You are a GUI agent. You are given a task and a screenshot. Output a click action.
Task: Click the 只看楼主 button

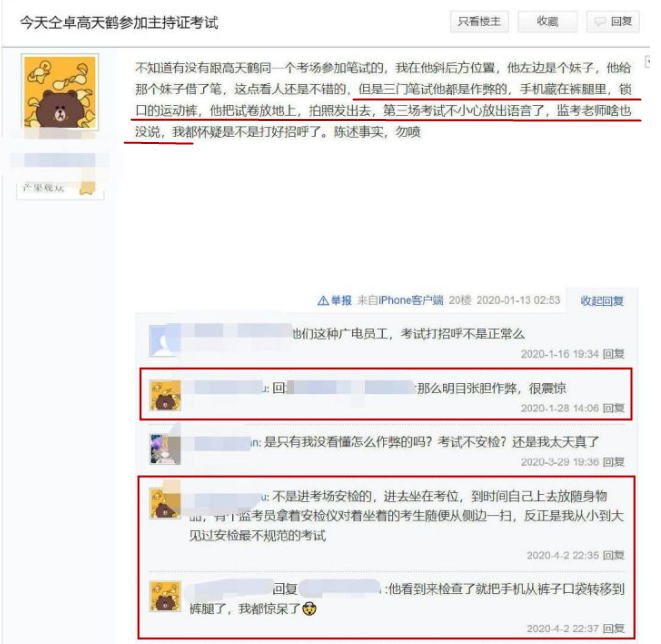click(x=479, y=21)
